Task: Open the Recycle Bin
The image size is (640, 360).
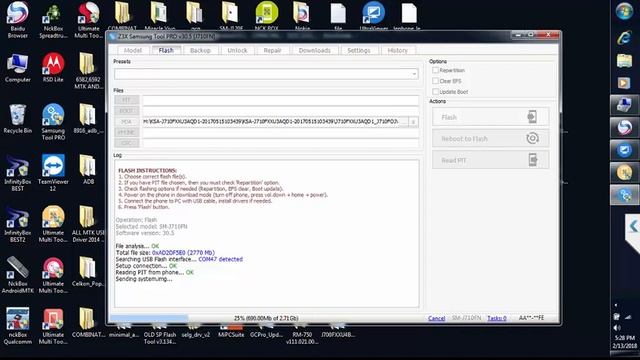Action: [x=18, y=118]
